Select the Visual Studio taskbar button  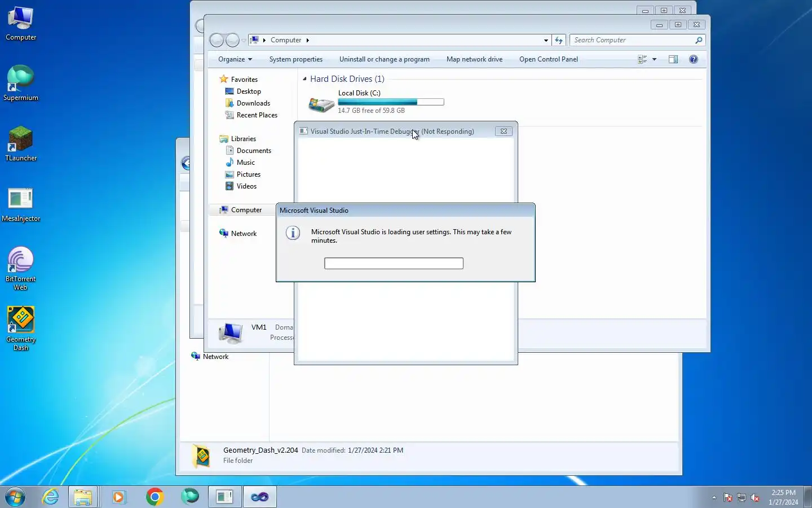coord(260,497)
